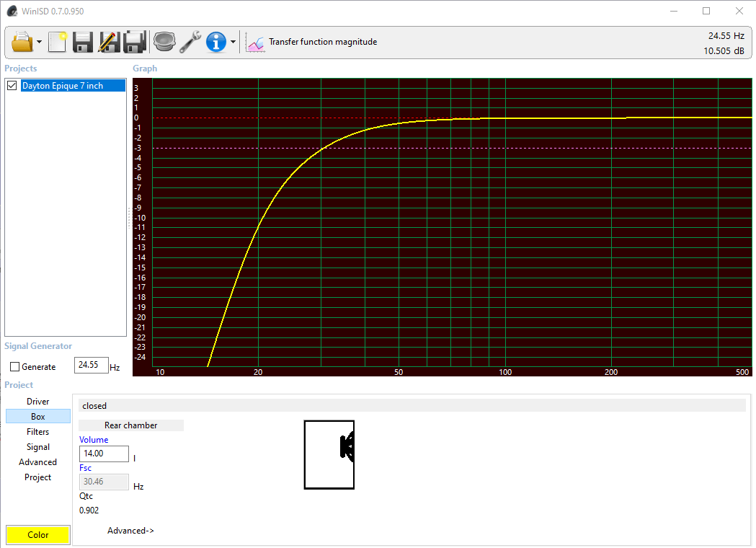This screenshot has height=548, width=756.
Task: Click the Save As floppy-with-pencil icon
Action: pyautogui.click(x=109, y=42)
